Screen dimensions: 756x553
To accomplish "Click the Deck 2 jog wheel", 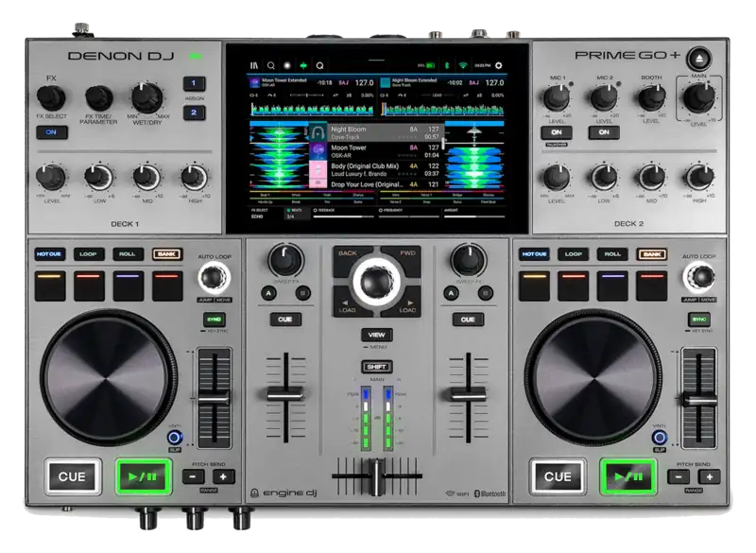I will click(x=593, y=377).
